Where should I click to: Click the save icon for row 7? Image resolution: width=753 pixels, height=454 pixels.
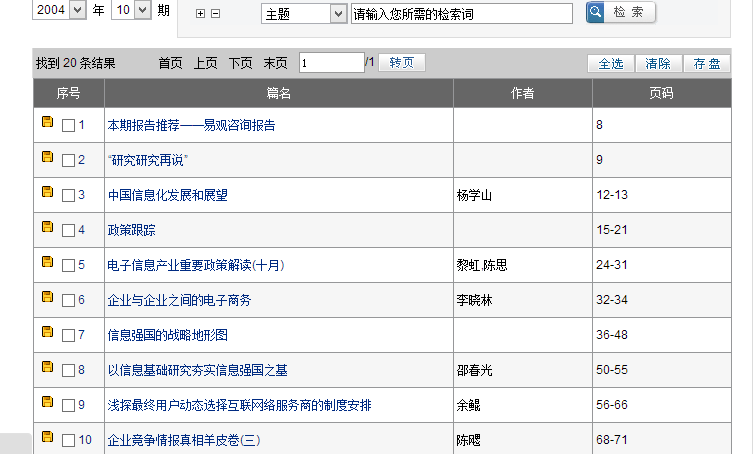(47, 332)
